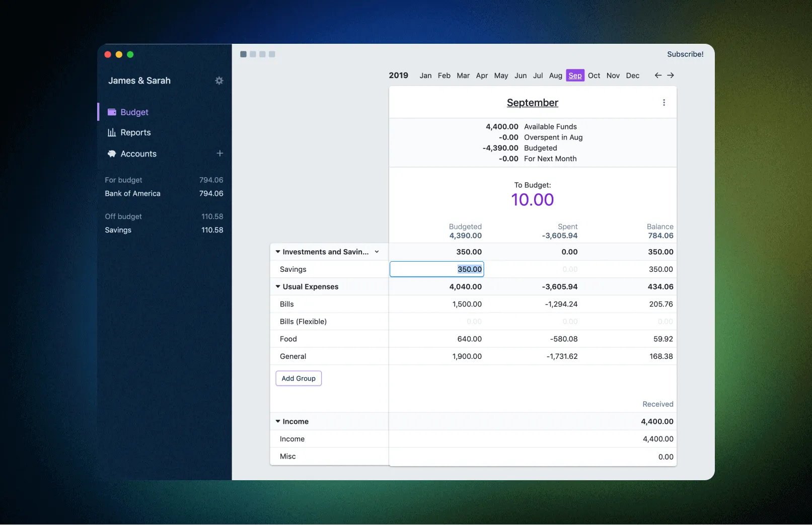Click General spent amount -1,731.62
812x525 pixels.
click(562, 356)
